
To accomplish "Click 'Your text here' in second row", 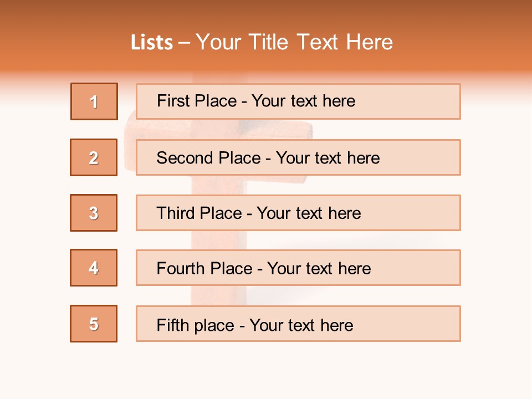I will point(328,158).
